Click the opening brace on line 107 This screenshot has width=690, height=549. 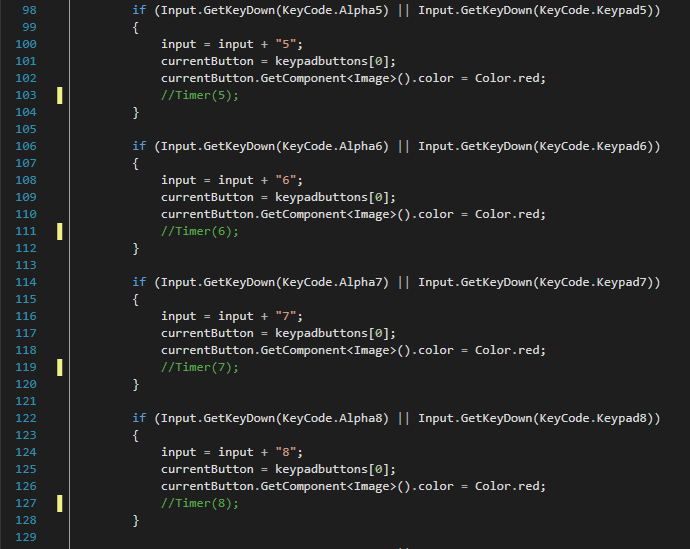[136, 164]
